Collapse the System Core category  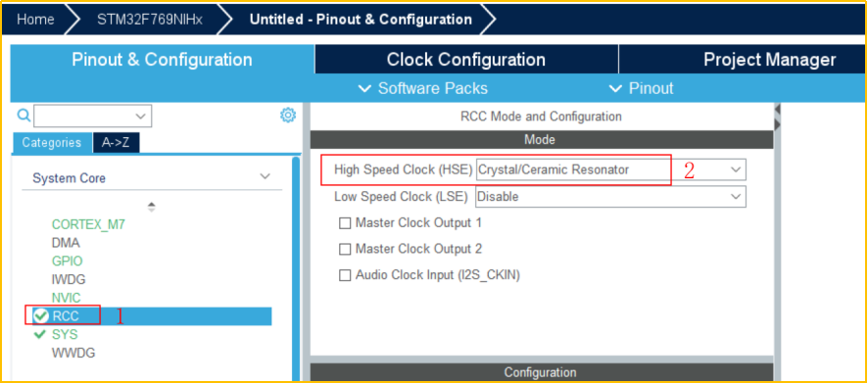coord(265,177)
